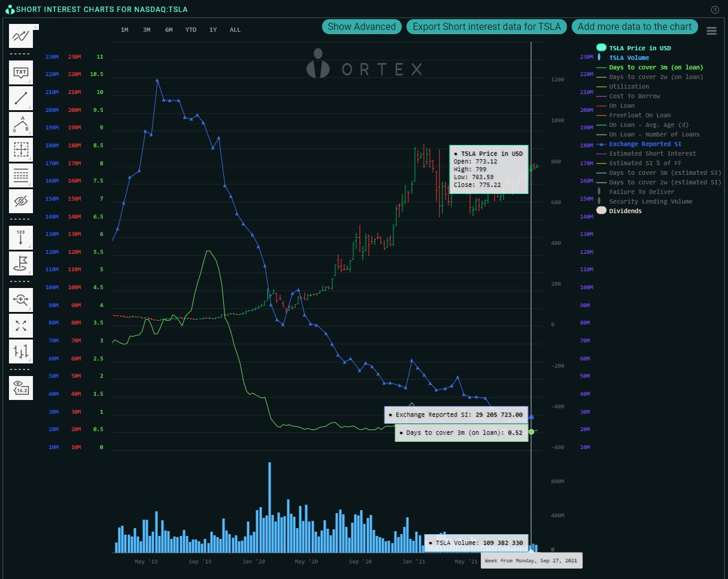This screenshot has width=728, height=579.
Task: Select the A-B pattern drawing tool
Action: pos(21,124)
